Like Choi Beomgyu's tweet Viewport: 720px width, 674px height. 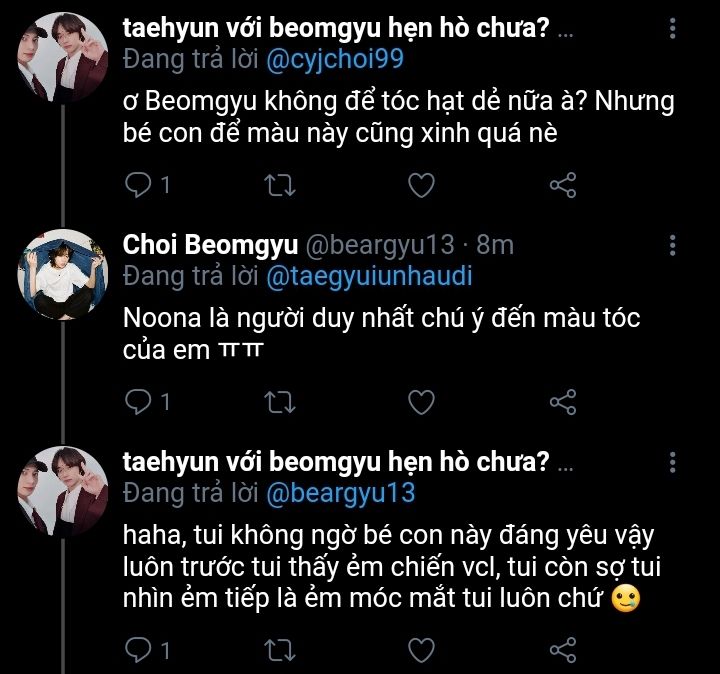click(x=422, y=402)
